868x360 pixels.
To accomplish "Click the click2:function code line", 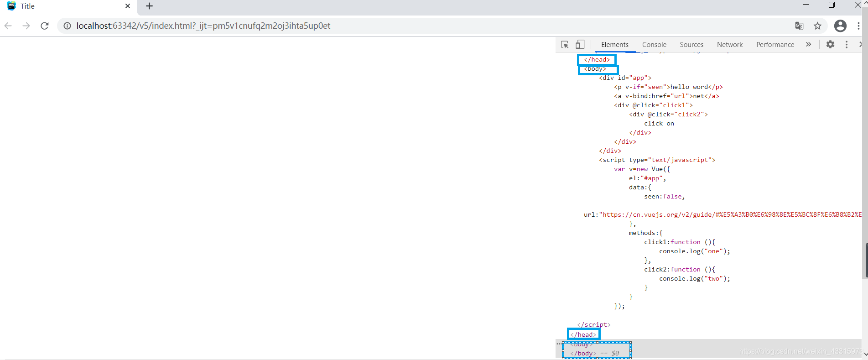I will pos(680,269).
